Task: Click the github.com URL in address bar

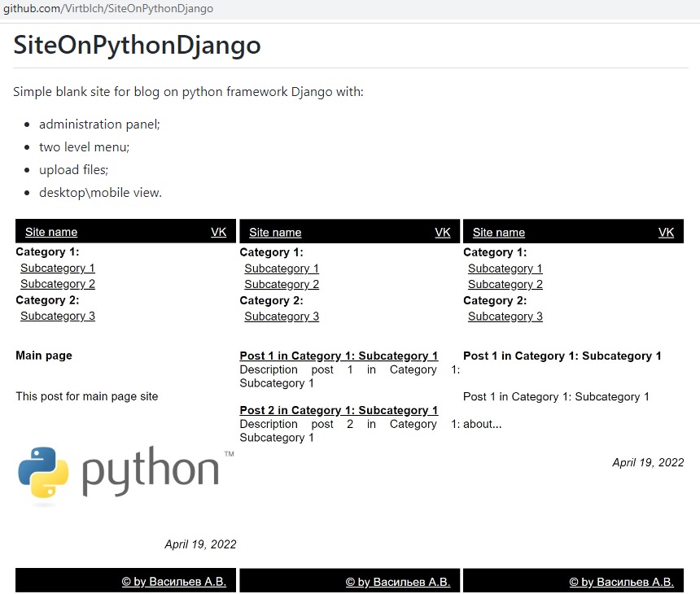Action: tap(108, 8)
